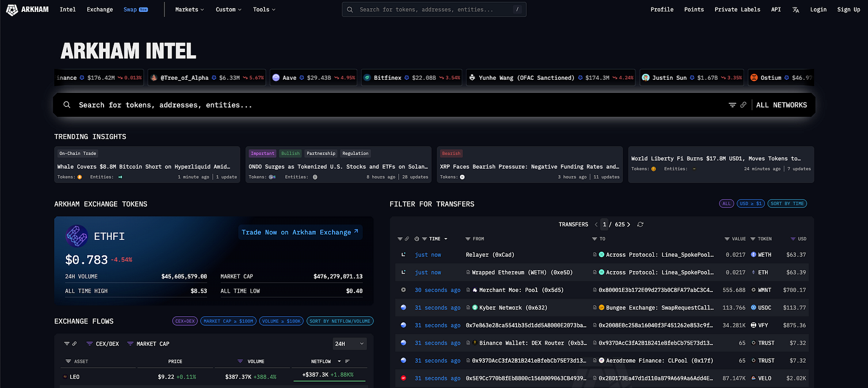Viewport: 868px width, 388px height.
Task: Open the language translate icon in the header
Action: (796, 10)
